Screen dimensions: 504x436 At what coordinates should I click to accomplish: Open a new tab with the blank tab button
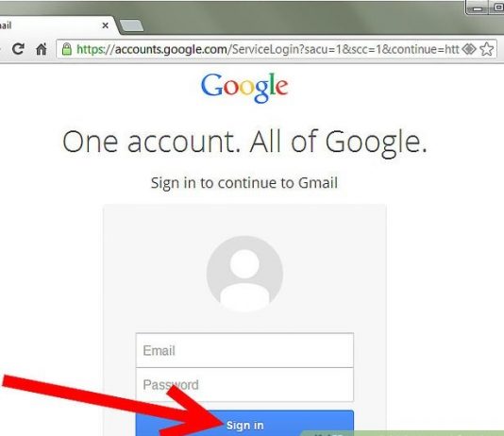click(131, 25)
